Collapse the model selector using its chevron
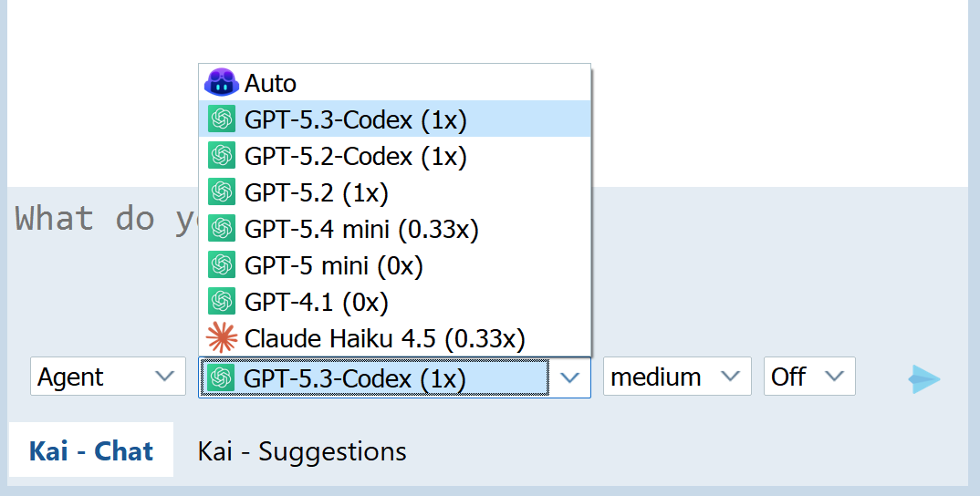This screenshot has height=496, width=980. coord(569,377)
